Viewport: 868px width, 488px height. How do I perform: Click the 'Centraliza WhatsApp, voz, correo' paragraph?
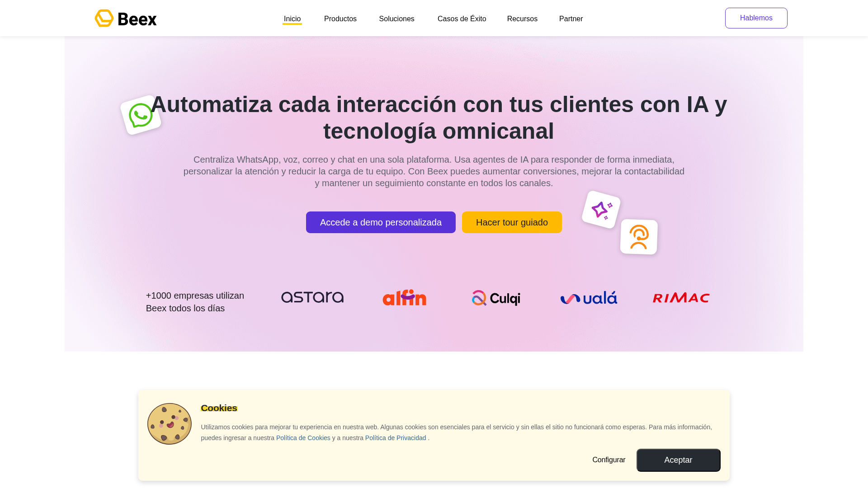tap(434, 171)
